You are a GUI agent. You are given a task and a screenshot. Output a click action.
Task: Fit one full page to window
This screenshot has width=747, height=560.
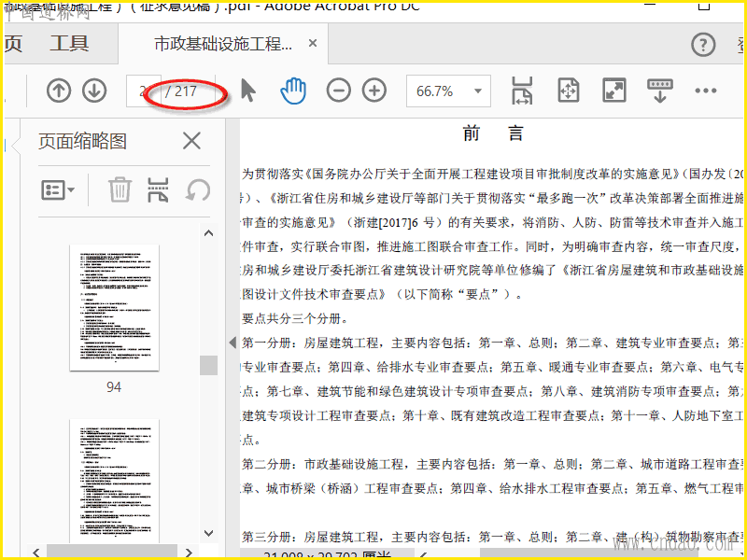click(x=569, y=91)
